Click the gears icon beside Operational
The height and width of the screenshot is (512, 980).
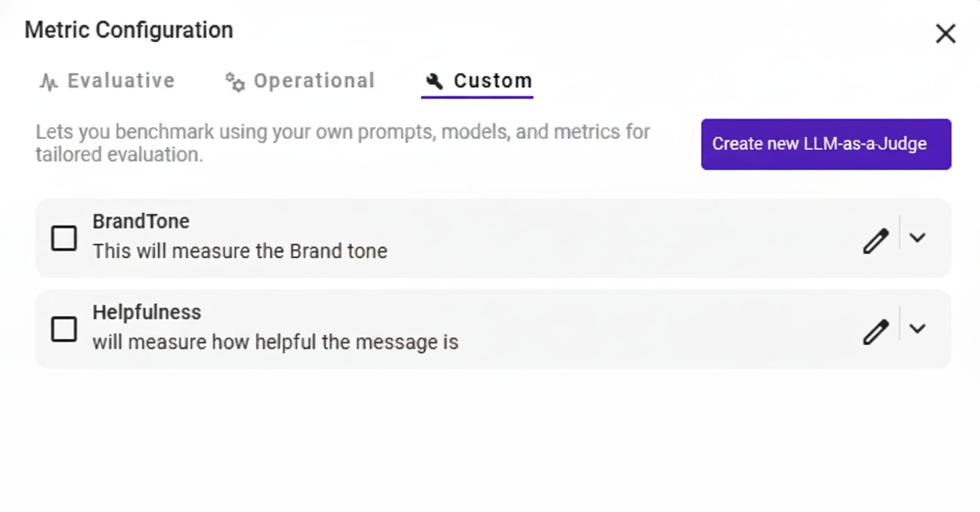coord(235,82)
